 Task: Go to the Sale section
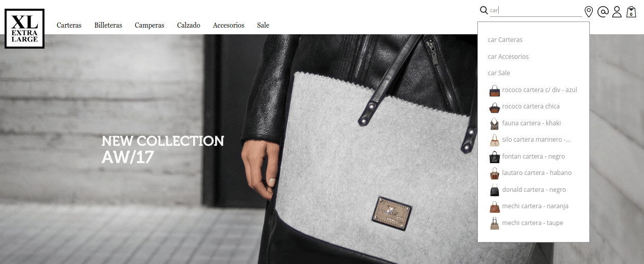tap(263, 25)
